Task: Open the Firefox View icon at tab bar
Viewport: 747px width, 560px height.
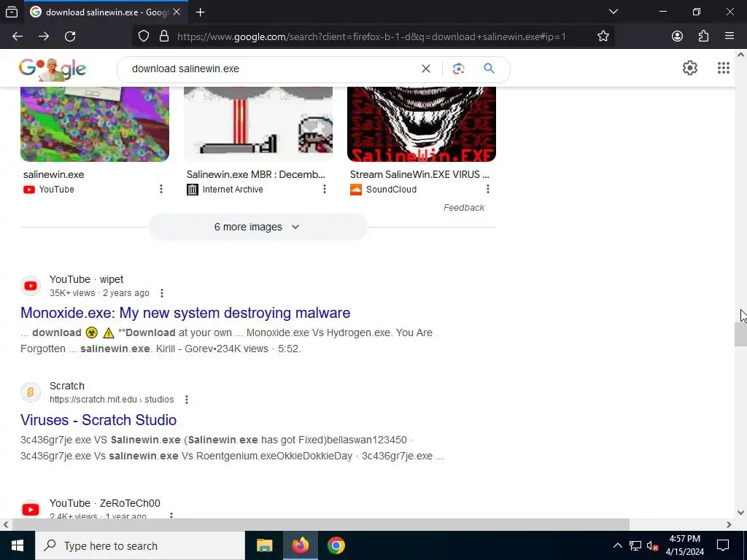Action: pos(12,12)
